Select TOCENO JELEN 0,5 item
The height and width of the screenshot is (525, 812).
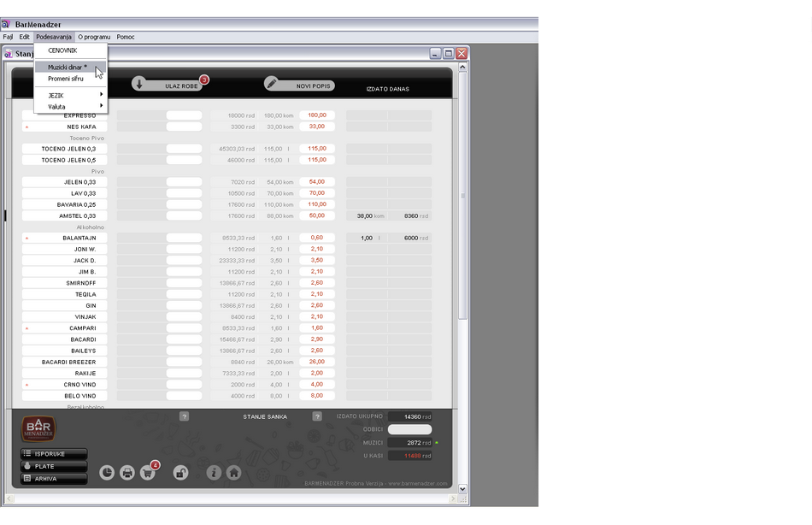[65, 160]
